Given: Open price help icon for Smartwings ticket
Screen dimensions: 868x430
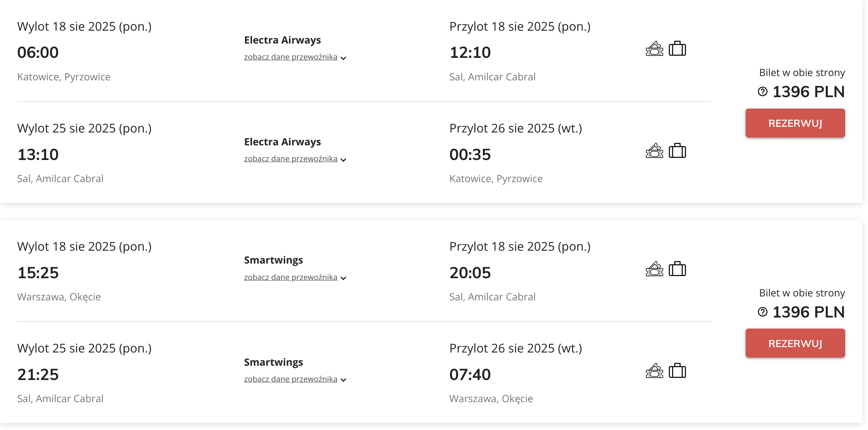Looking at the screenshot, I should 762,312.
